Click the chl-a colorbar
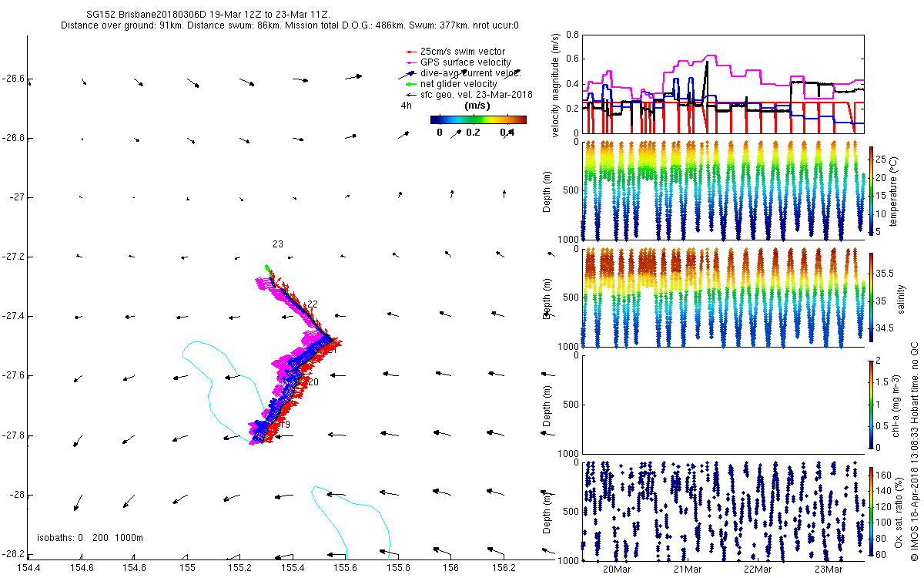924x578 pixels. click(872, 406)
